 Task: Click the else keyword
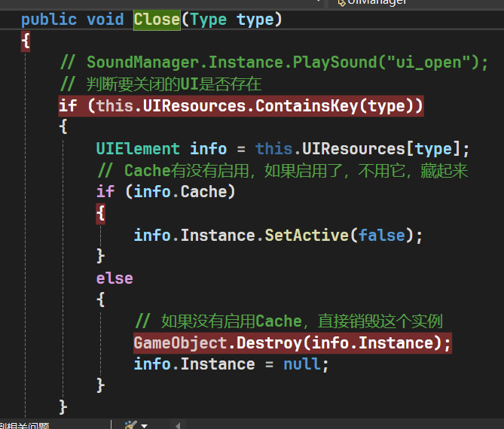point(115,278)
